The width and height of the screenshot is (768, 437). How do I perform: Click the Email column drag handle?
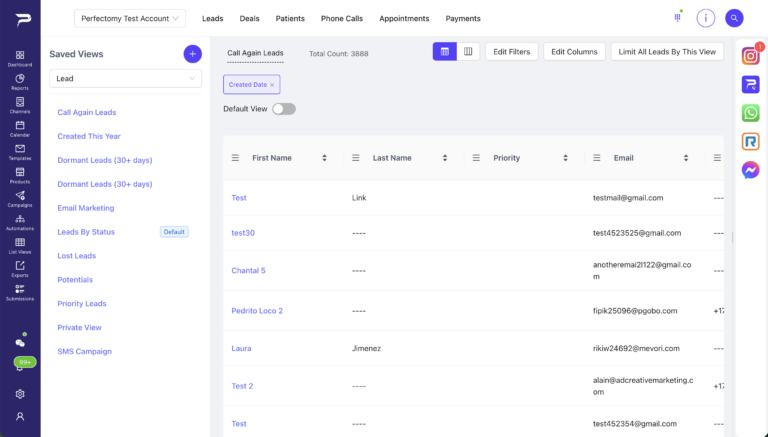(x=597, y=158)
